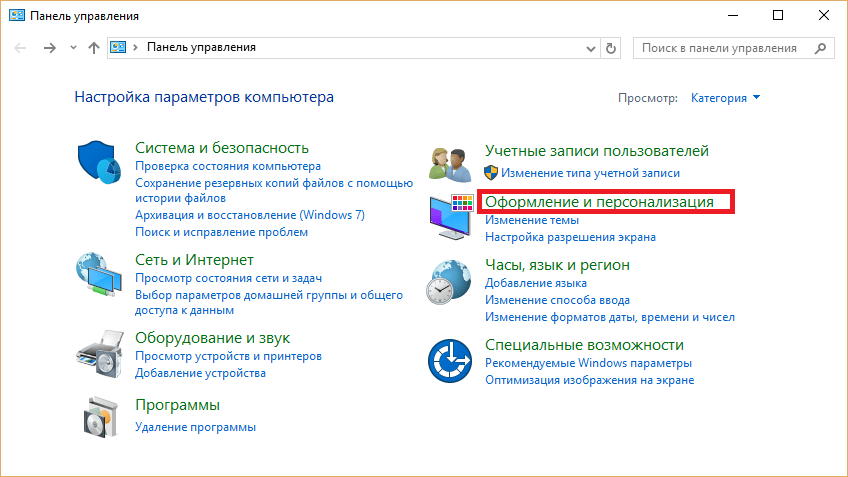
Task: Open Программы category
Action: 177,405
